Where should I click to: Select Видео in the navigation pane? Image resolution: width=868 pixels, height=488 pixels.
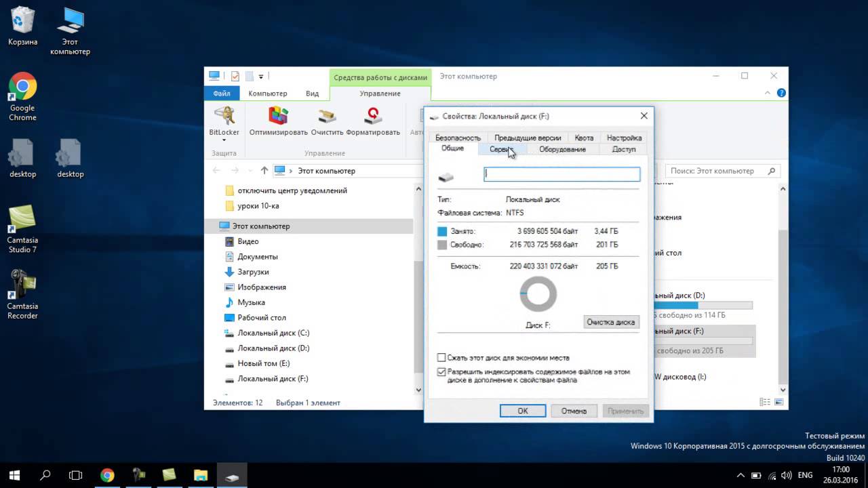point(248,241)
